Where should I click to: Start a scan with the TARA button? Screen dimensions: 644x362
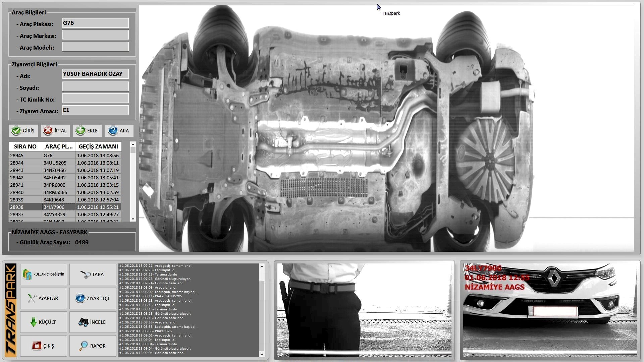point(93,275)
